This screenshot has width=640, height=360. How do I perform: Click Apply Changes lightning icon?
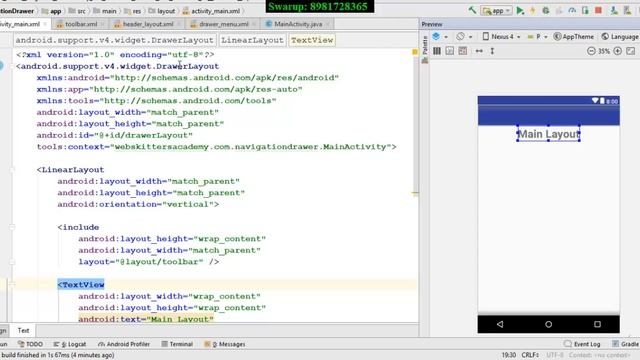[533, 11]
